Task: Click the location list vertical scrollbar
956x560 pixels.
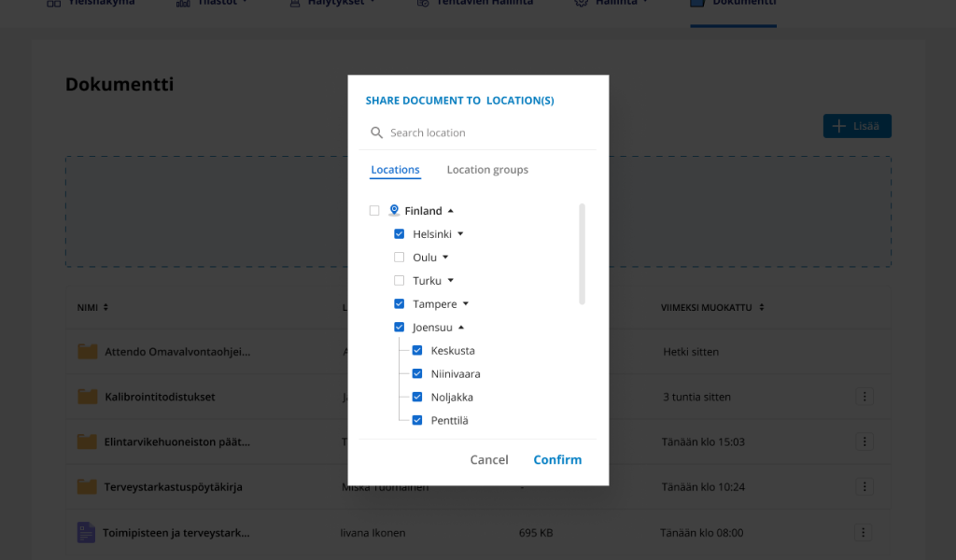Action: 582,254
